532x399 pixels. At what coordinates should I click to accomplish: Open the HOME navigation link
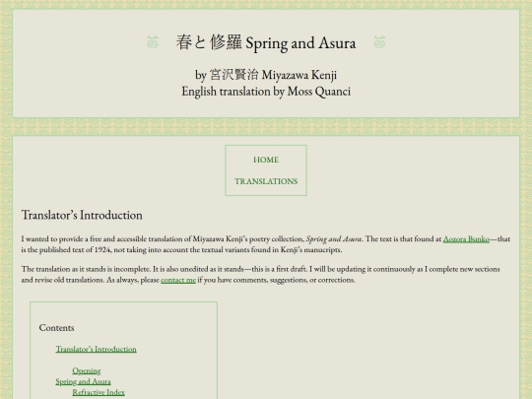click(266, 160)
